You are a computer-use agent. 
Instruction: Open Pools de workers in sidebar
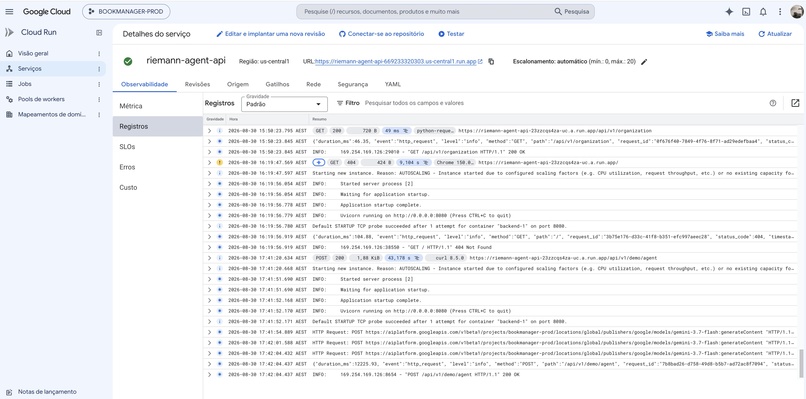tap(41, 99)
